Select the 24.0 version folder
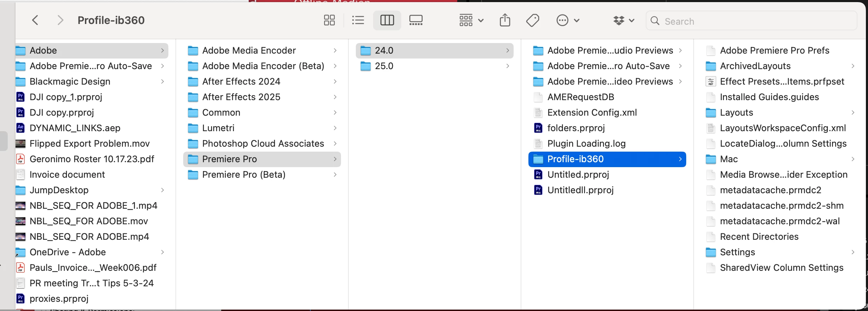The image size is (868, 311). (435, 50)
